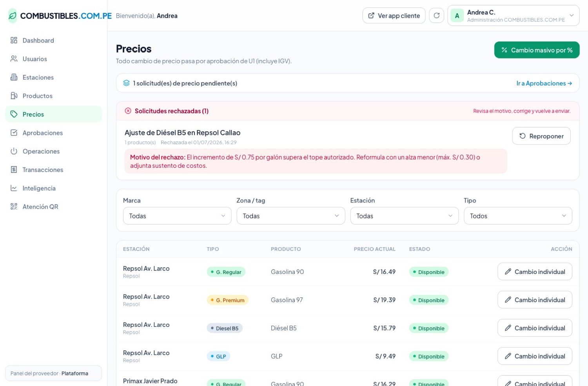
Task: Navigate to Estaciones
Action: (x=53, y=77)
